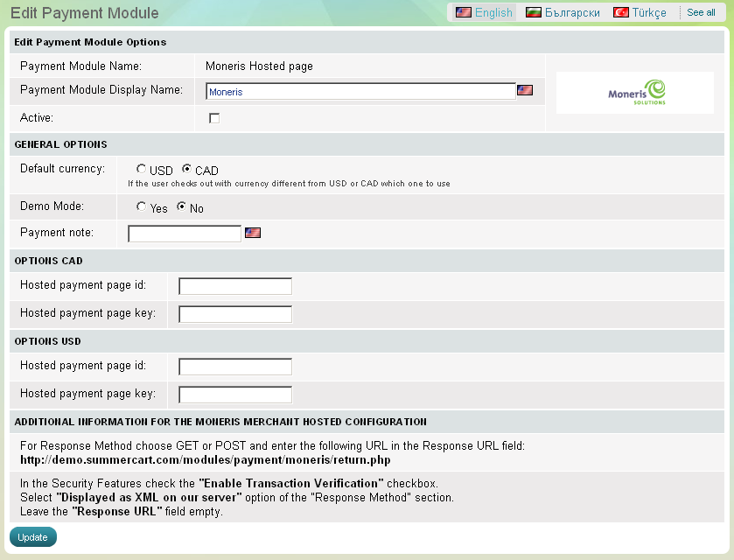Click the Moneris Solutions logo
This screenshot has height=560, width=734.
coord(635,93)
